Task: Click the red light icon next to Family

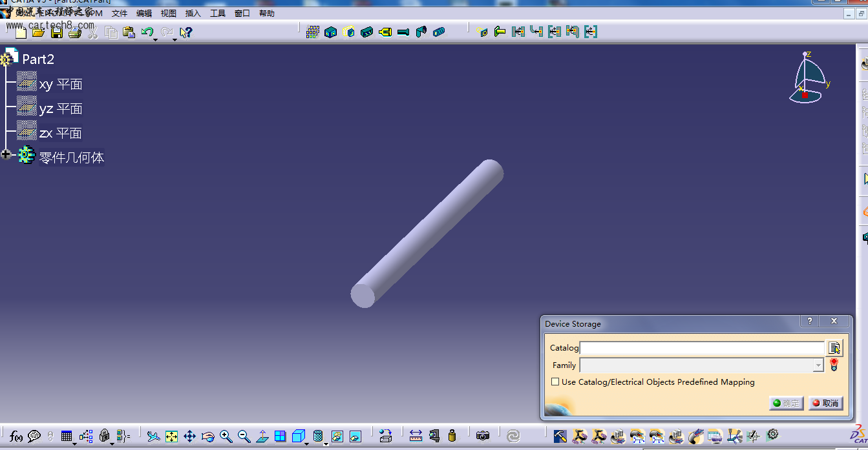Action: pyautogui.click(x=834, y=365)
